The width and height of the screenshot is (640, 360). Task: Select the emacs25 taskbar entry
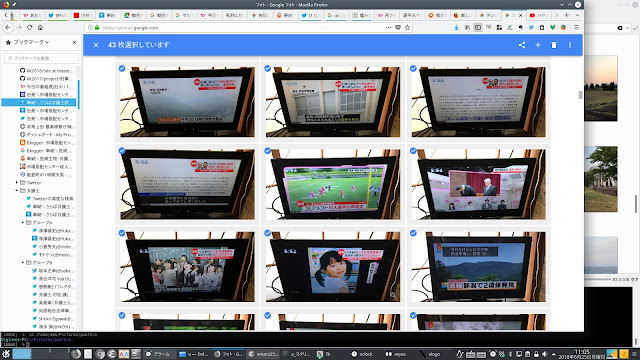263,354
